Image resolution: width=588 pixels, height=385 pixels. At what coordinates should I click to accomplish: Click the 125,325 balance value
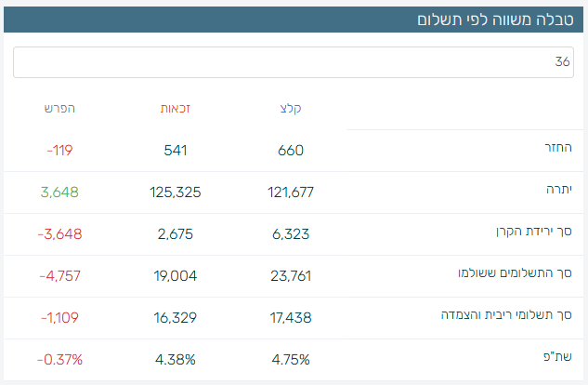tap(176, 192)
